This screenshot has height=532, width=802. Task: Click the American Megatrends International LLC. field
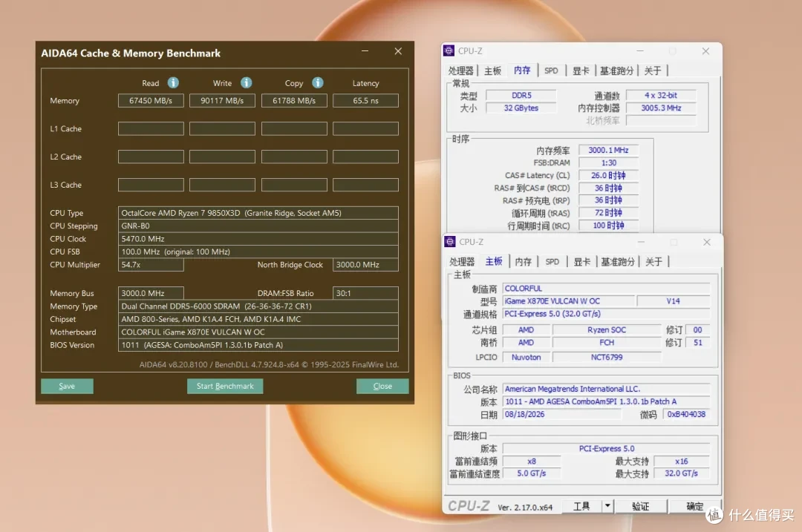pyautogui.click(x=606, y=389)
